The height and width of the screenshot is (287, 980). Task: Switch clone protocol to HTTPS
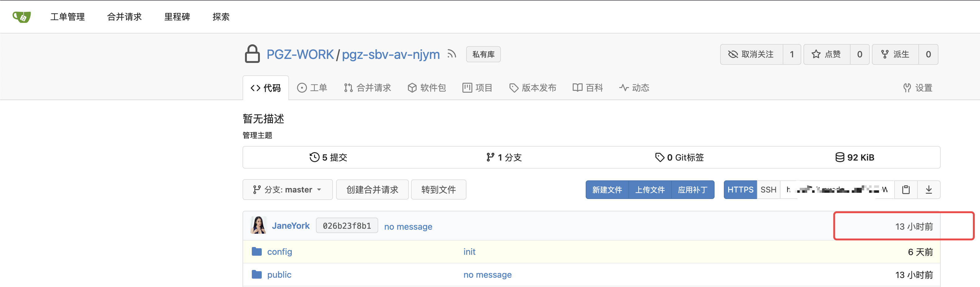pos(740,189)
